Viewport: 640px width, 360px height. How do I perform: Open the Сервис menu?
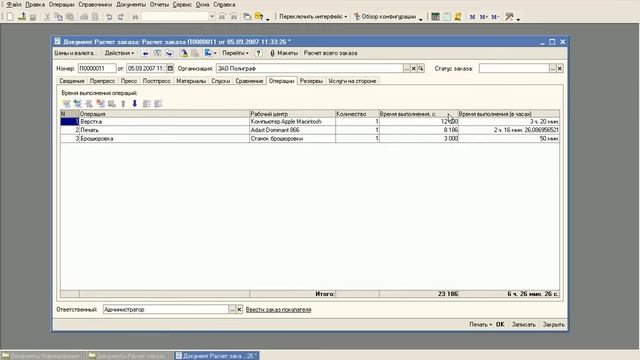[182, 4]
